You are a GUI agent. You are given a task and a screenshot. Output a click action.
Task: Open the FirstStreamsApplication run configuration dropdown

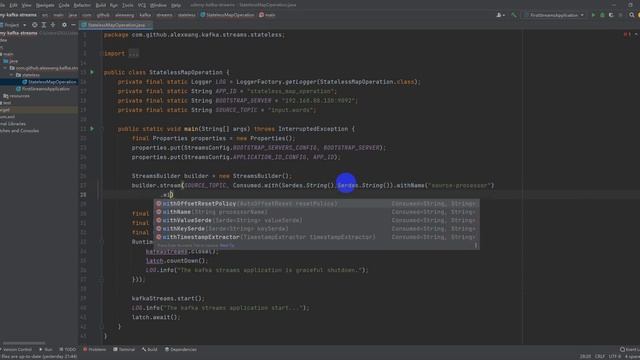coord(554,15)
